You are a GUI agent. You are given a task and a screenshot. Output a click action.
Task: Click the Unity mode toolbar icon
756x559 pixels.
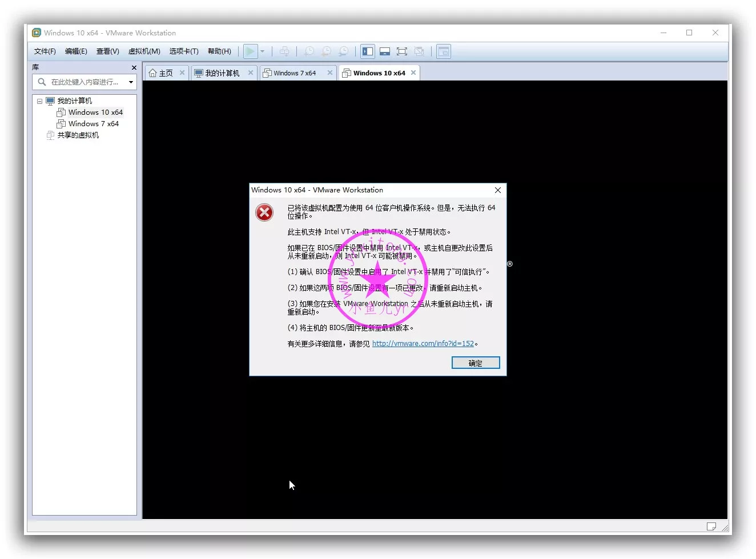pyautogui.click(x=419, y=51)
